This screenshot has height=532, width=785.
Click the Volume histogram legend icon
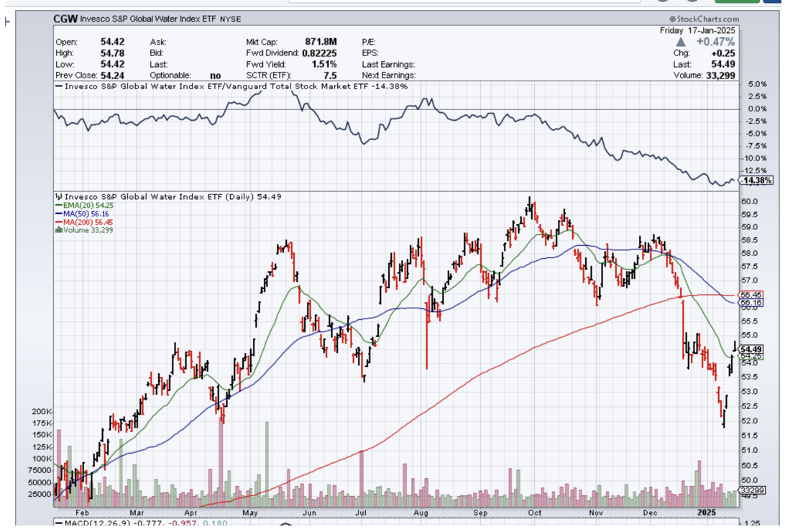click(58, 231)
